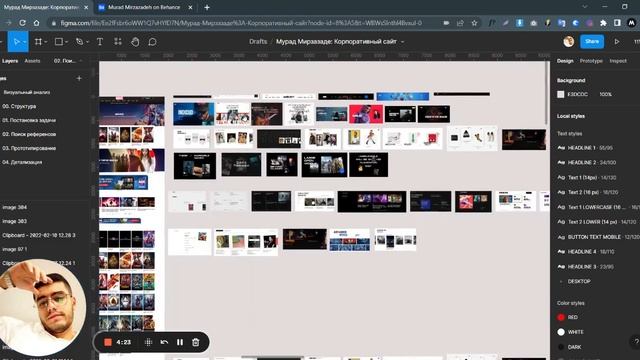
Task: Open Drafts breadcrumb link
Action: (x=258, y=42)
